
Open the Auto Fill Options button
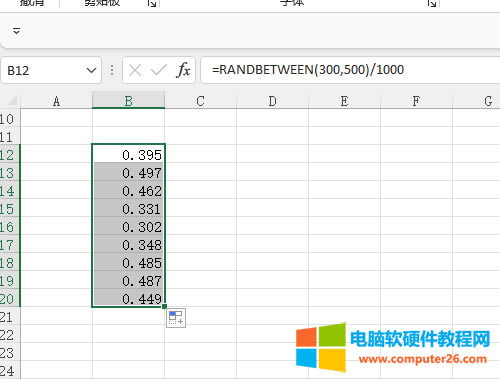(x=176, y=318)
